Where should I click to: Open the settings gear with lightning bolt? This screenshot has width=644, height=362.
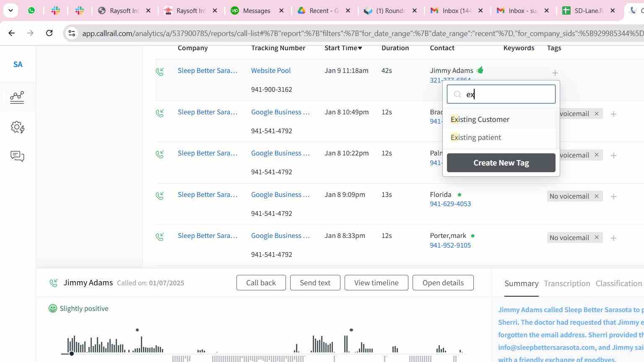17,127
